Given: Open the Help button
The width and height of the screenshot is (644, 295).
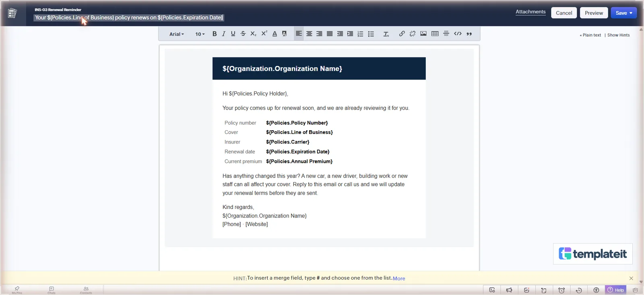Looking at the screenshot, I should (x=615, y=290).
